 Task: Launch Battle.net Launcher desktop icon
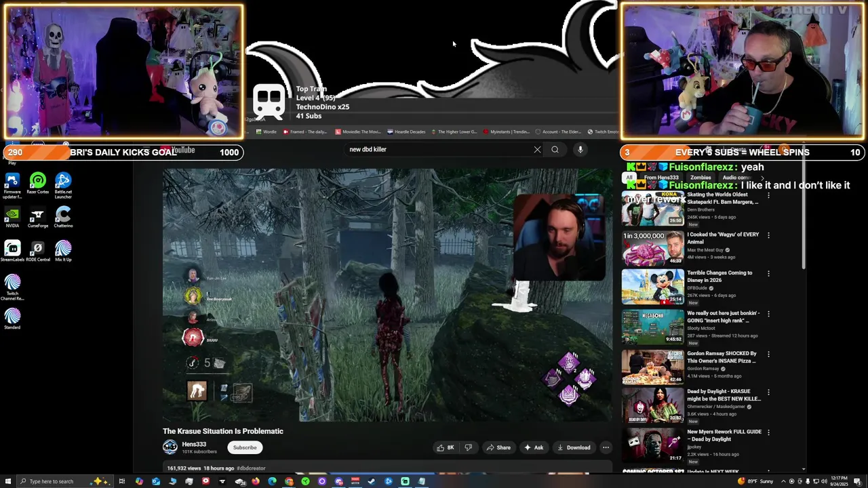click(63, 185)
